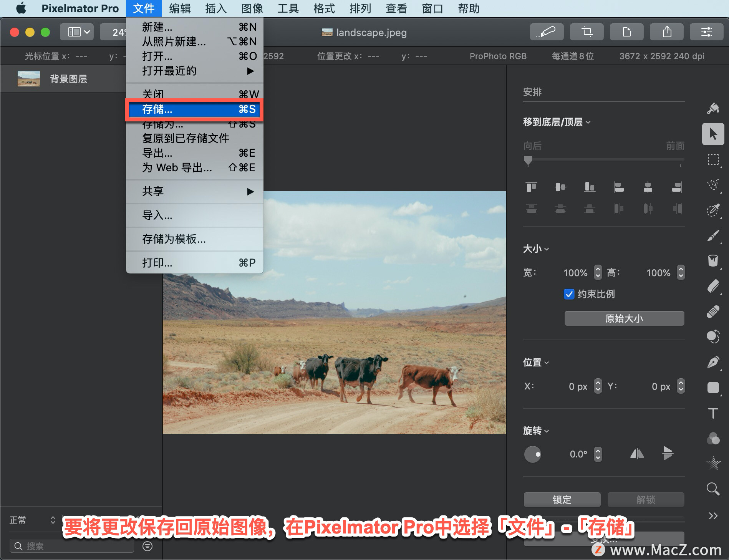Select the Paint brush tool
729x560 pixels.
pyautogui.click(x=713, y=235)
